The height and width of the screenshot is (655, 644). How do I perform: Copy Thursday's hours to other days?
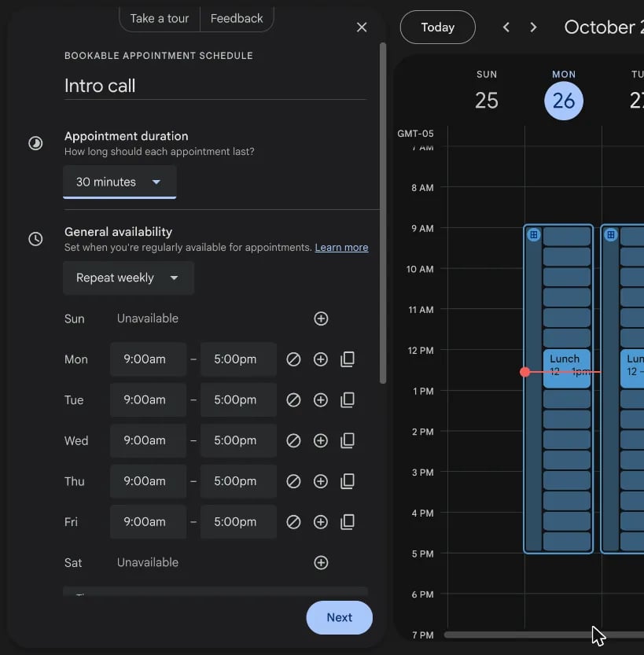348,481
